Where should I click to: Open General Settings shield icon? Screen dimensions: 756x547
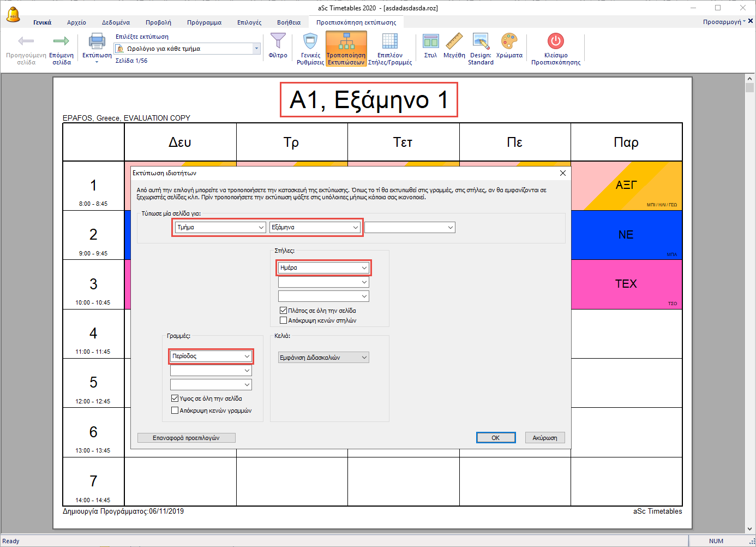click(310, 41)
